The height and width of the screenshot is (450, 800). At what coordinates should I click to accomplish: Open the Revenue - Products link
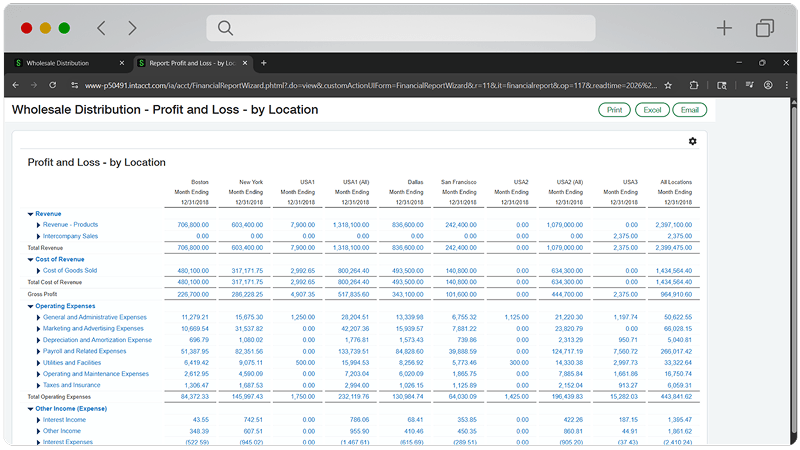70,224
